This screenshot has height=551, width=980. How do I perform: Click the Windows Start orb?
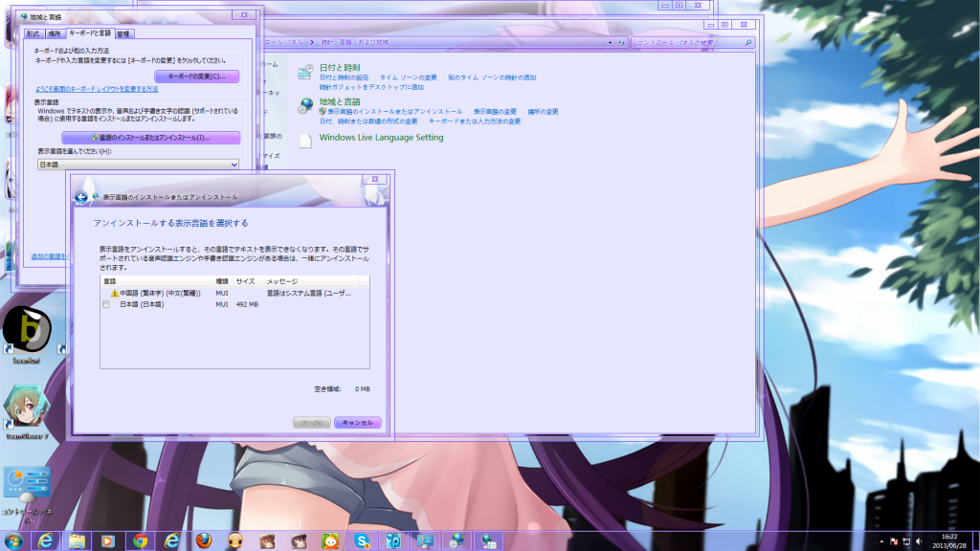tap(13, 540)
